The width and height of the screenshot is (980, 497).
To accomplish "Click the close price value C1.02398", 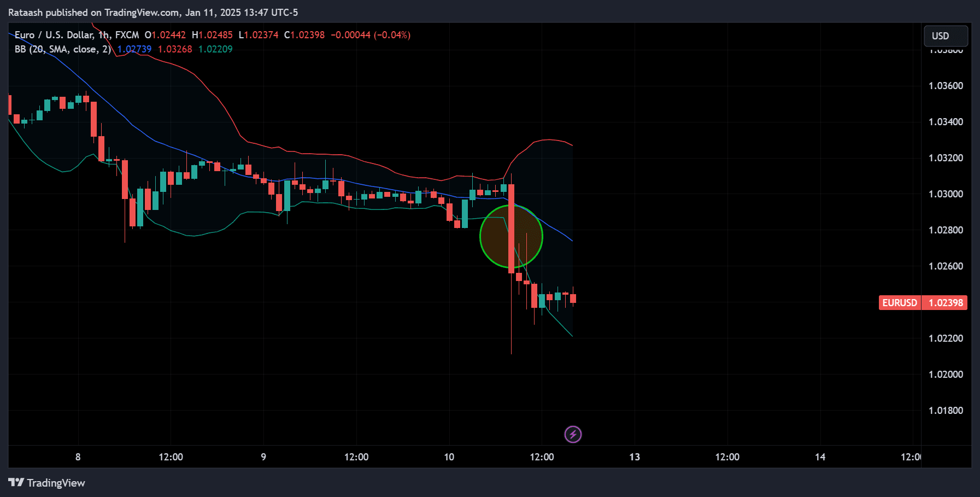I will [x=304, y=35].
